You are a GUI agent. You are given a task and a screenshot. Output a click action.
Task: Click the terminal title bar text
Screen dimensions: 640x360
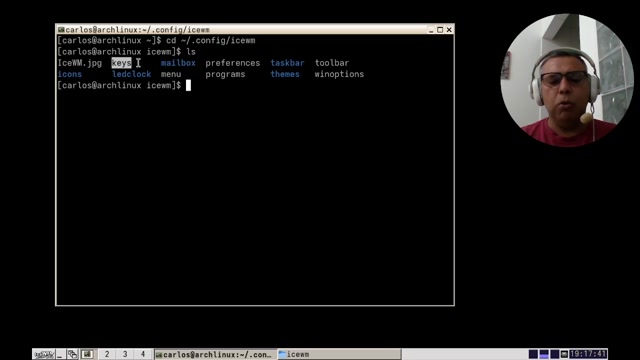click(x=138, y=29)
